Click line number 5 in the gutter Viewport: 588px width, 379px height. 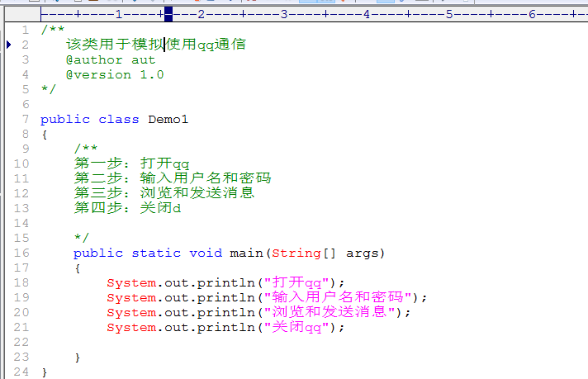coord(25,89)
